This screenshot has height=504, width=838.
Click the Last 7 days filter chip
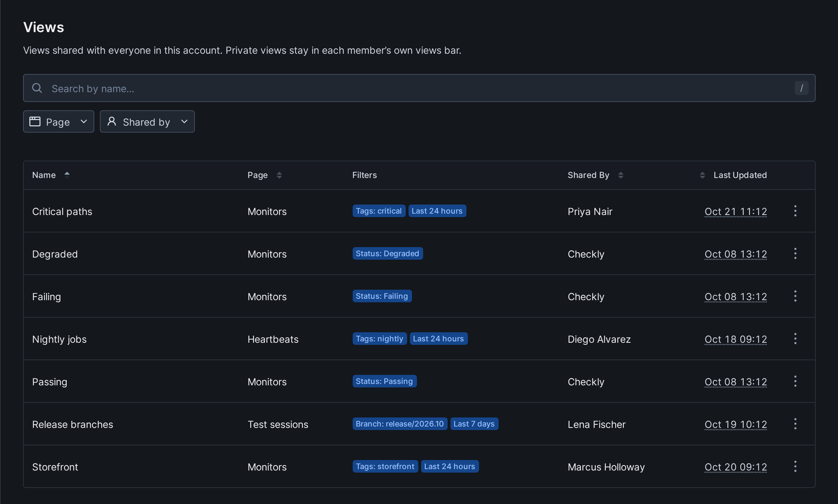[x=474, y=424]
